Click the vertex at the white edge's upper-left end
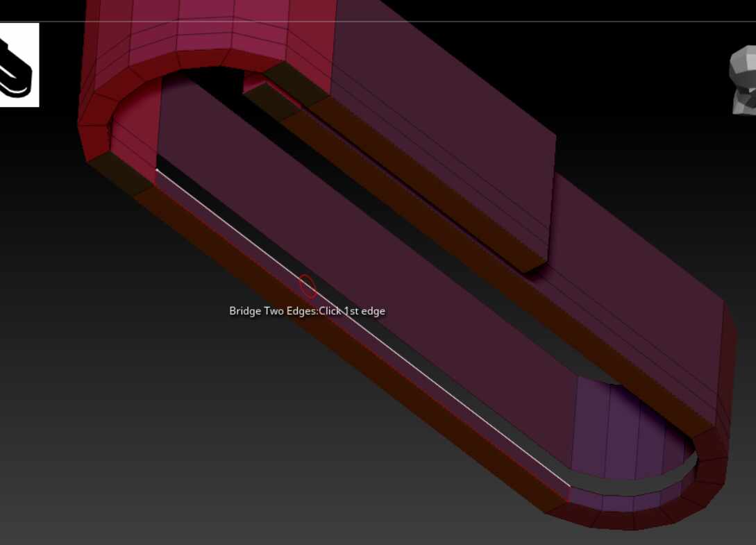Screen dimensions: 756x545 [x=157, y=170]
